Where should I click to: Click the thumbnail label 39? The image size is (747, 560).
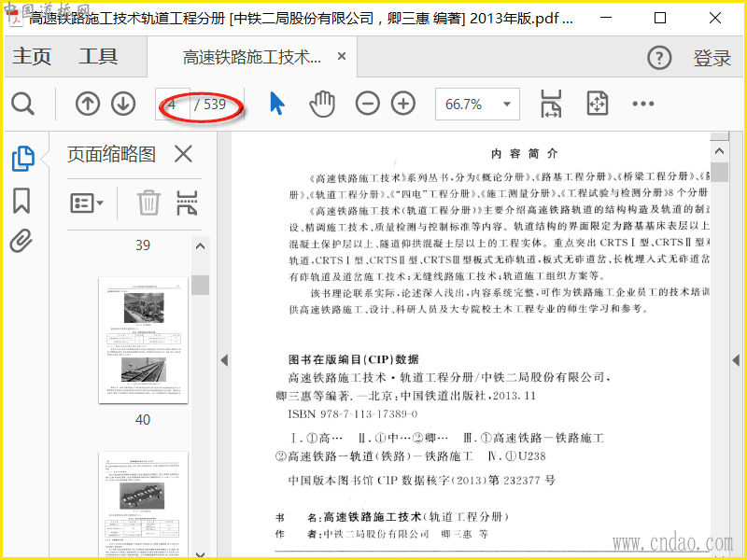point(143,245)
